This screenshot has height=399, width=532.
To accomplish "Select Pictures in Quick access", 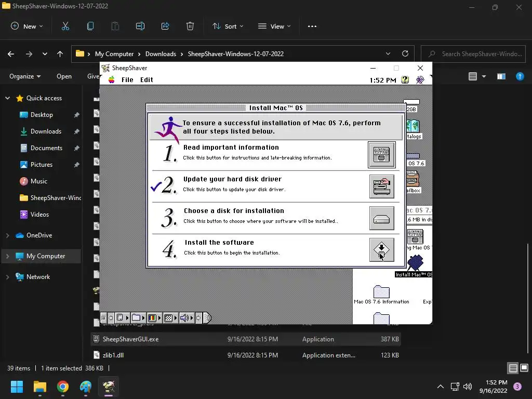I will [42, 165].
